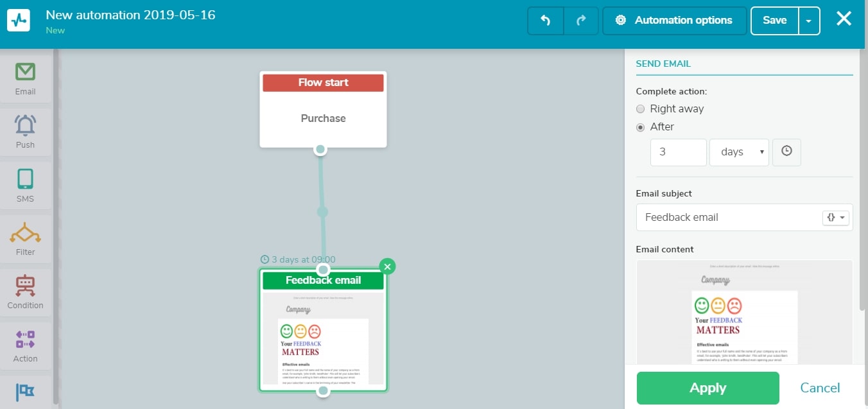The image size is (868, 409).
Task: Close the automation editor
Action: [x=844, y=19]
